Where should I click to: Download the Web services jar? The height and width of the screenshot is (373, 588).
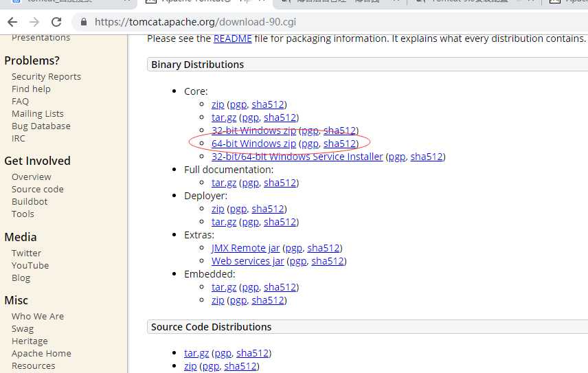point(247,261)
